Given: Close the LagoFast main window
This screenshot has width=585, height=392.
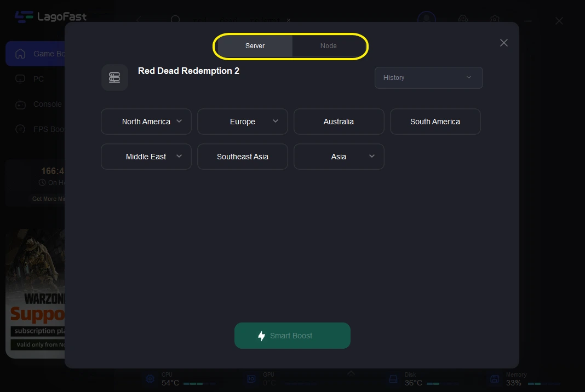Looking at the screenshot, I should pyautogui.click(x=559, y=20).
